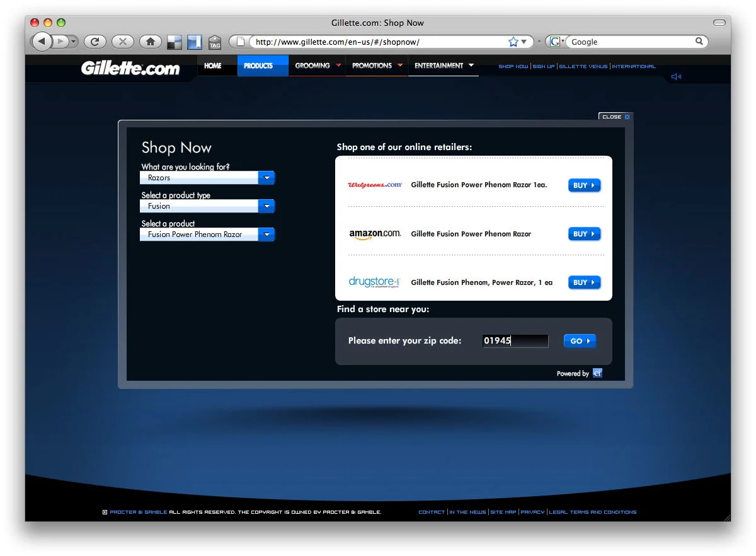Open the PROCTER & GAMBLE footer link
The image size is (756, 556).
click(x=139, y=513)
